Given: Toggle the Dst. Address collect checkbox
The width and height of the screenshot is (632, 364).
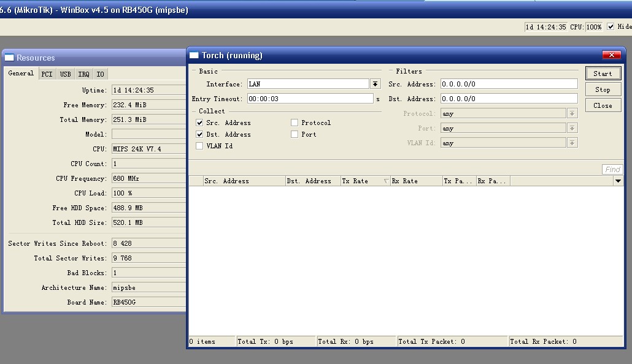Looking at the screenshot, I should (199, 134).
